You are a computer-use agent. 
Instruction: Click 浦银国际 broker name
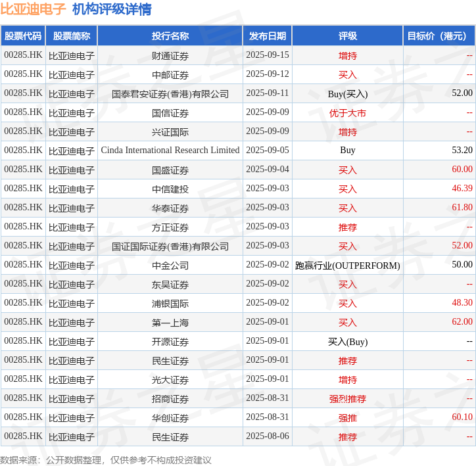click(170, 304)
